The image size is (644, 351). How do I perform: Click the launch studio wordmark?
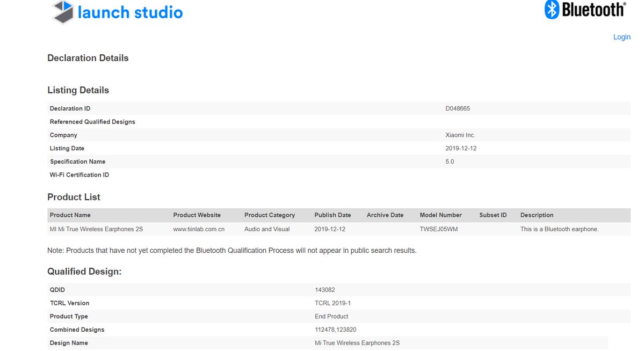(x=130, y=13)
